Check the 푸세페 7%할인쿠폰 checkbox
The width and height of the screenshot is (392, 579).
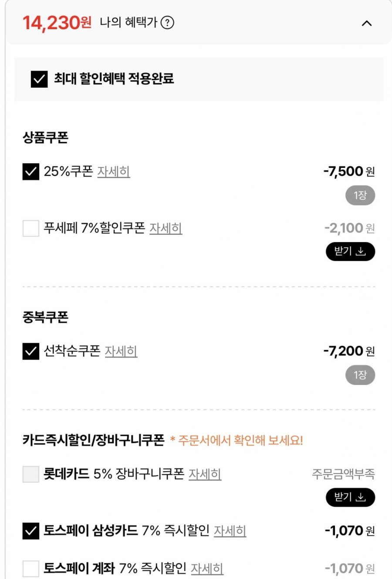[30, 228]
